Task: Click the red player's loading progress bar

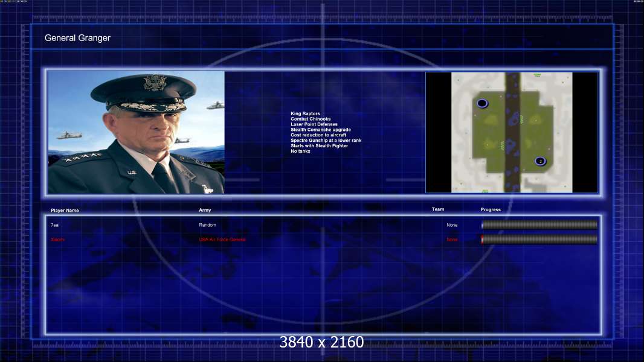Action: coord(539,240)
